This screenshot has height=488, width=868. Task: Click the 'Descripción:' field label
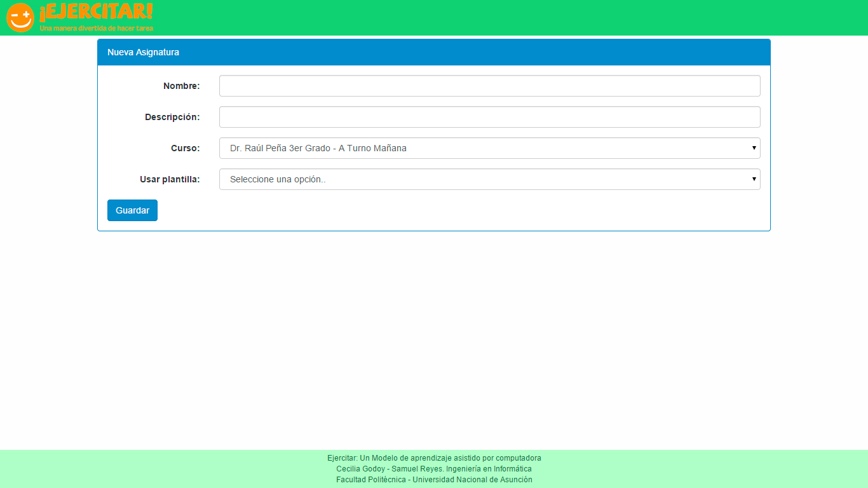(172, 117)
